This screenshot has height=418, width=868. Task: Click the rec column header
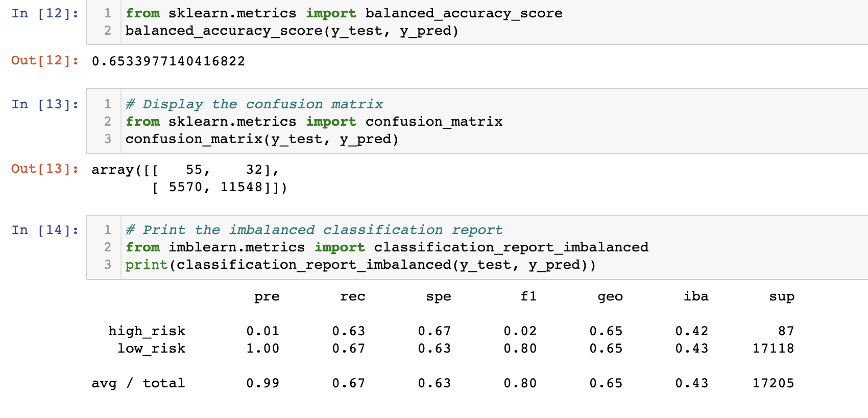[x=353, y=296]
